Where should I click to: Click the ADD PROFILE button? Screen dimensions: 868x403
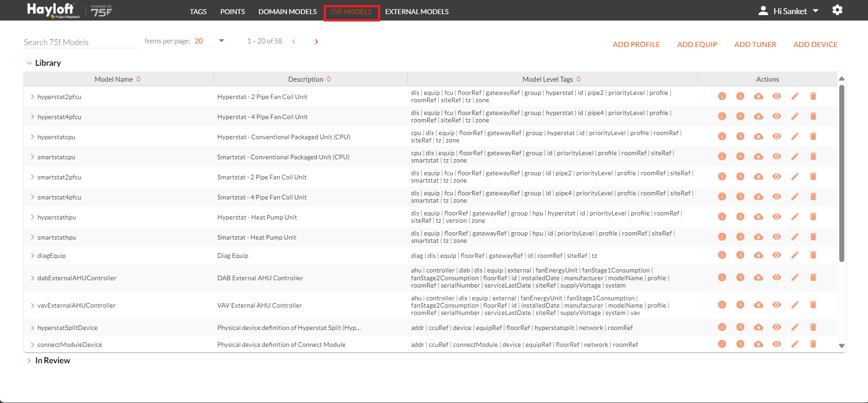point(636,44)
